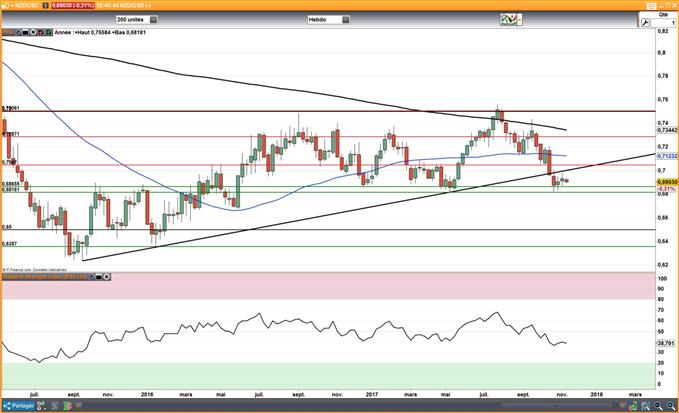Click the icon right of Partager button
Image resolution: width=679 pixels, height=413 pixels.
(x=41, y=406)
